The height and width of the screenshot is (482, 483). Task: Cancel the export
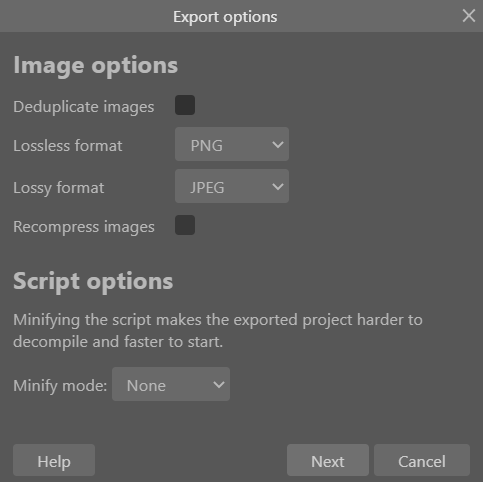(422, 460)
